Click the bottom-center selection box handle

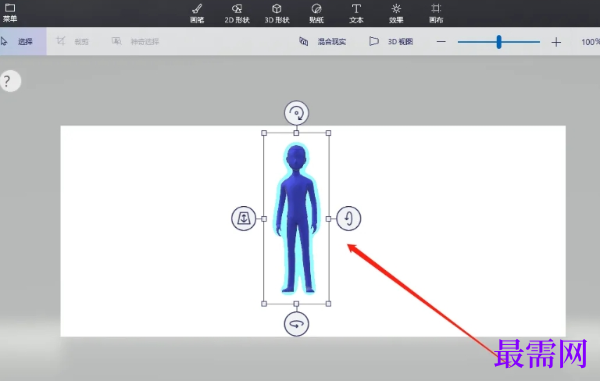click(297, 305)
